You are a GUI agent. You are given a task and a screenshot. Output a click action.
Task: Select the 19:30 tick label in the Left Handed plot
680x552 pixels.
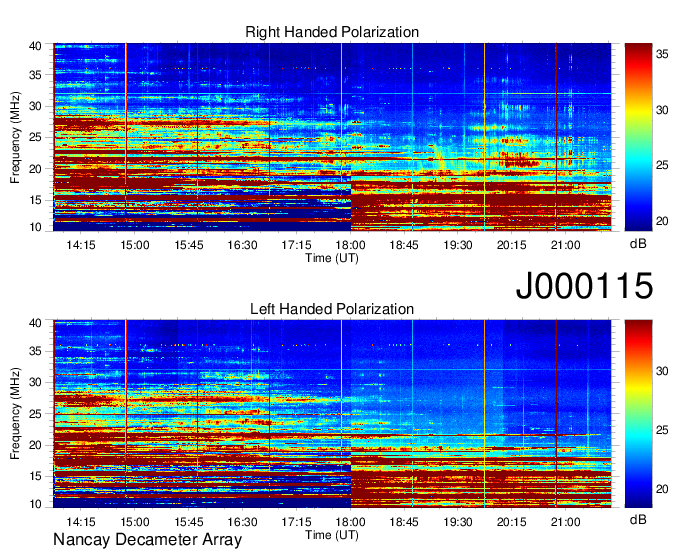[x=458, y=521]
